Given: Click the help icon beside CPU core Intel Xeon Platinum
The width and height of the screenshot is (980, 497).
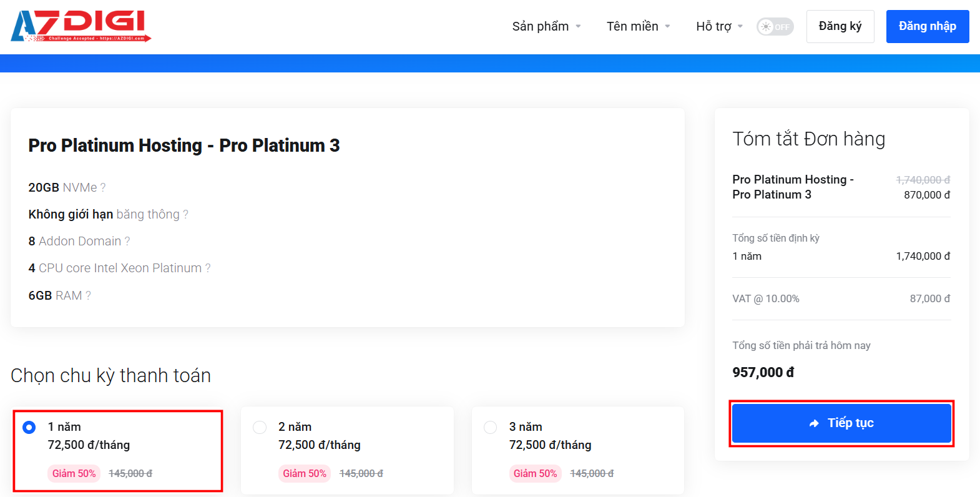Looking at the screenshot, I should (208, 268).
